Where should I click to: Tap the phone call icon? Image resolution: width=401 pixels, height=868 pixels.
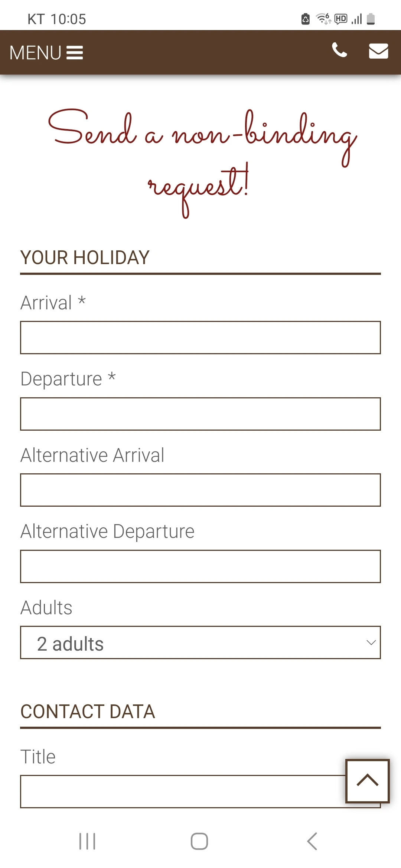[339, 50]
